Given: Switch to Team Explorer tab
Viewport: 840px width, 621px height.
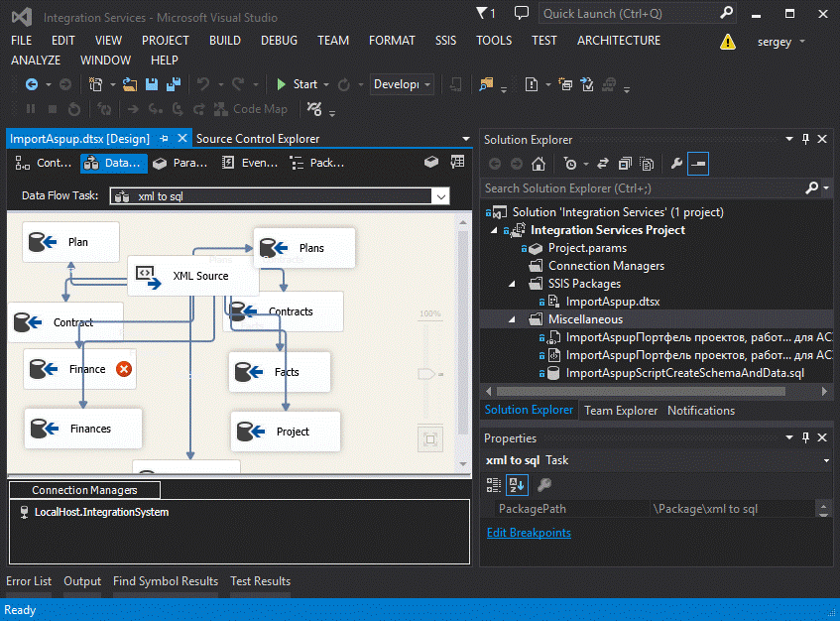Looking at the screenshot, I should pos(621,411).
